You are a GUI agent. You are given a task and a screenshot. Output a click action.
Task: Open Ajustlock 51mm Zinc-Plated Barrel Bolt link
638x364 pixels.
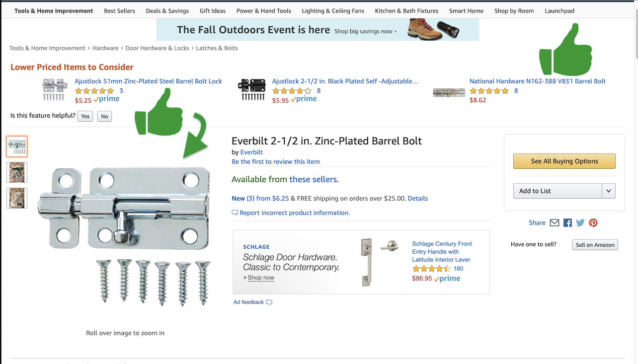pos(148,81)
